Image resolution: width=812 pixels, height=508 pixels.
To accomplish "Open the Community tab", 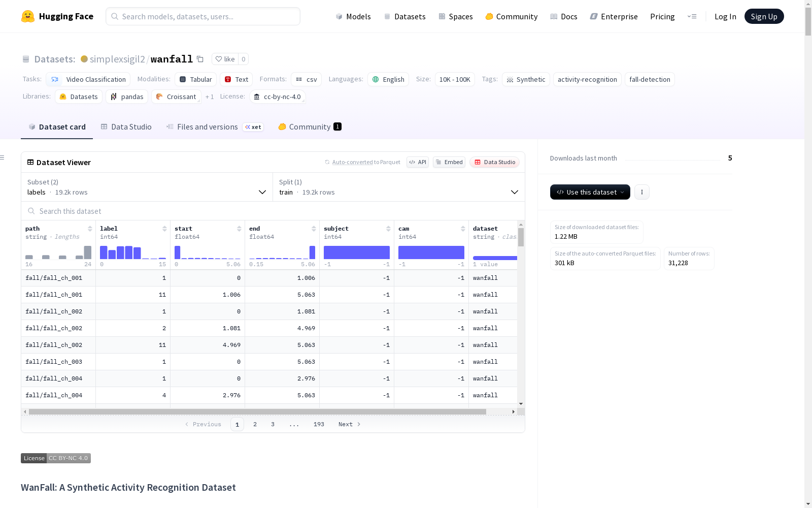I will (x=310, y=127).
